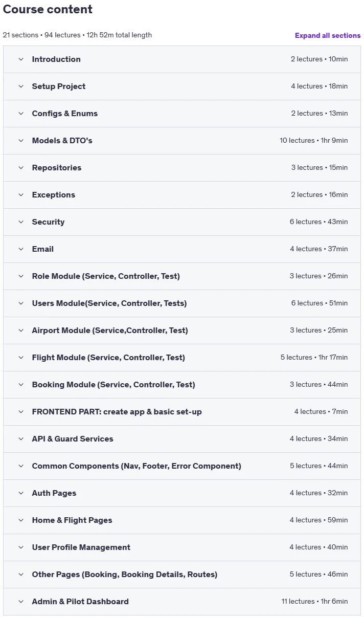Expand Setup Project section chevron
Screen dimensions: 364x617
pyautogui.click(x=21, y=86)
